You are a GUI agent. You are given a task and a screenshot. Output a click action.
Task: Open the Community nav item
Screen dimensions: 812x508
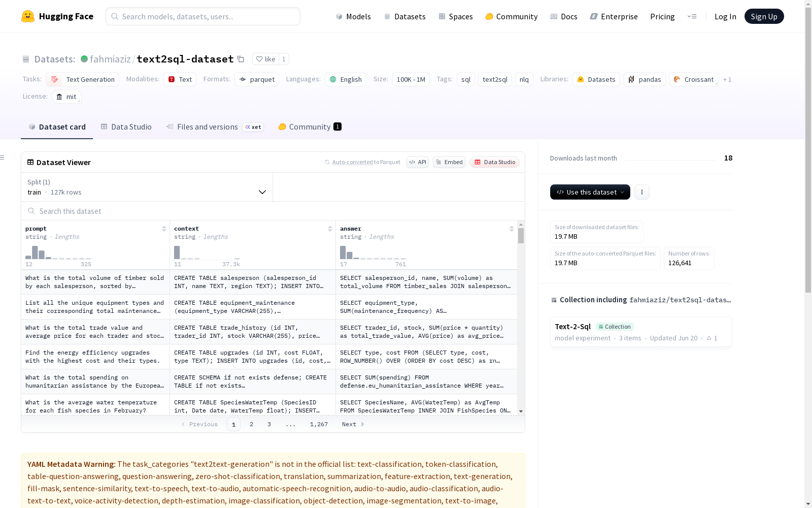[x=512, y=16]
